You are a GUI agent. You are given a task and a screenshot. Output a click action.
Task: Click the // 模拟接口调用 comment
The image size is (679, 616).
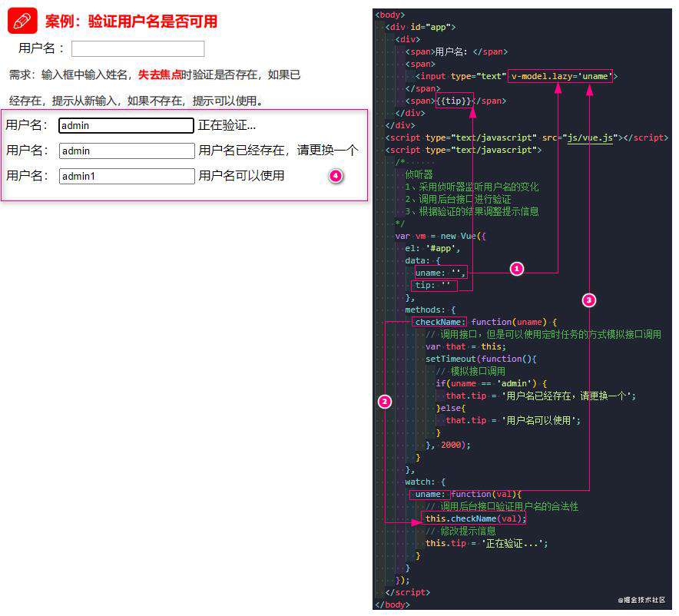(x=470, y=371)
